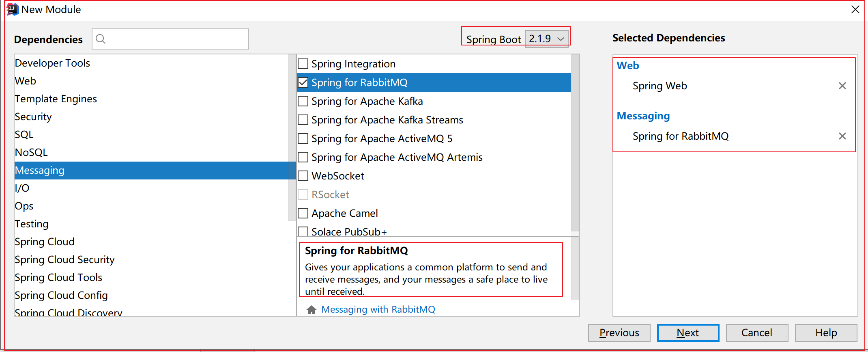Open Messaging with RabbitMQ guide link
Image resolution: width=868 pixels, height=352 pixels.
pyautogui.click(x=378, y=309)
